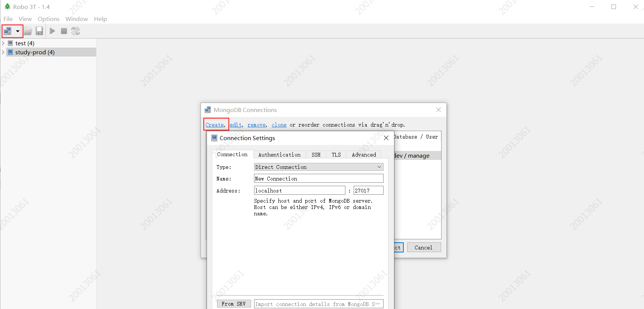
Task: Maximize the Robo 3T window
Action: pyautogui.click(x=614, y=7)
